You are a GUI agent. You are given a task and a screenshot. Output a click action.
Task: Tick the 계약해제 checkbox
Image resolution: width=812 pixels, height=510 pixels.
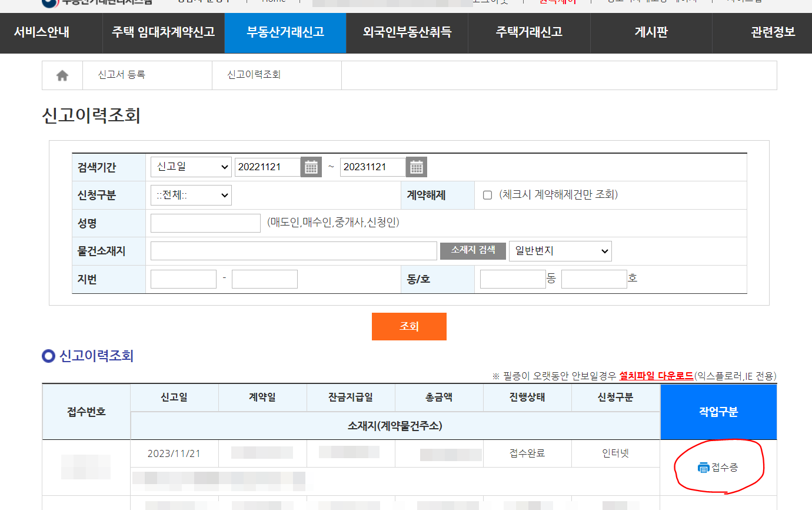pyautogui.click(x=487, y=195)
